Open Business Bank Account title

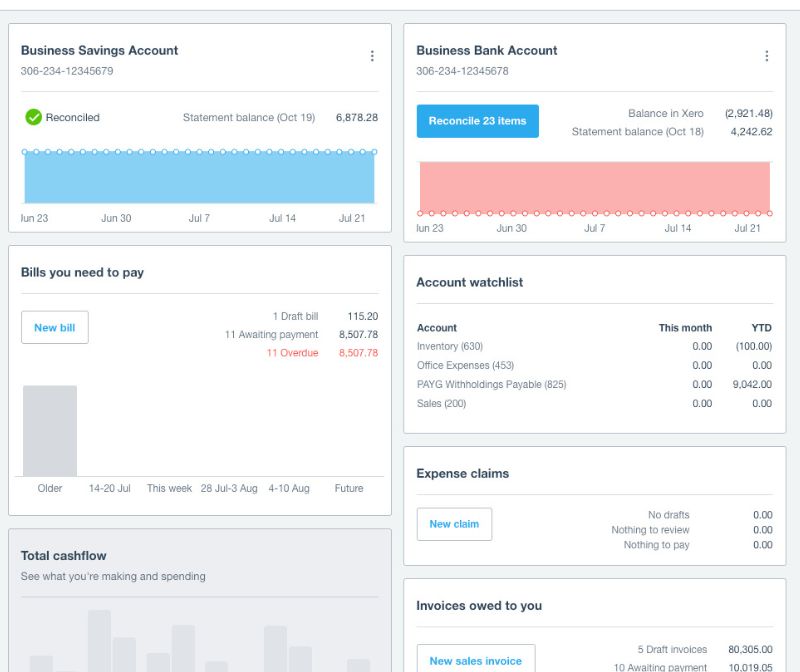tap(487, 50)
